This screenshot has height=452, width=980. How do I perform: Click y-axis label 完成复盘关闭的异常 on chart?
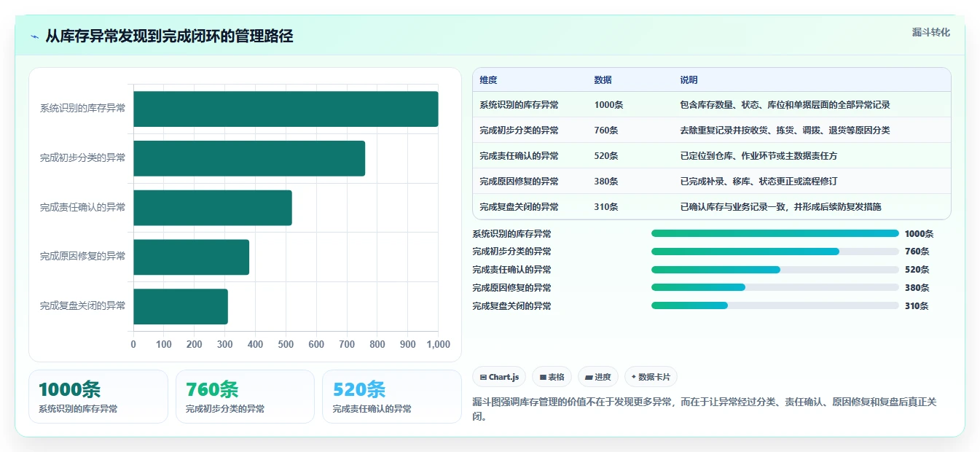(82, 306)
